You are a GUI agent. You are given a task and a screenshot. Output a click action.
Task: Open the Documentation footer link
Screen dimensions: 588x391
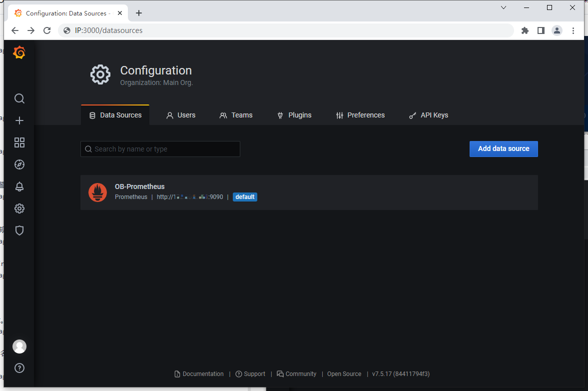pos(199,374)
